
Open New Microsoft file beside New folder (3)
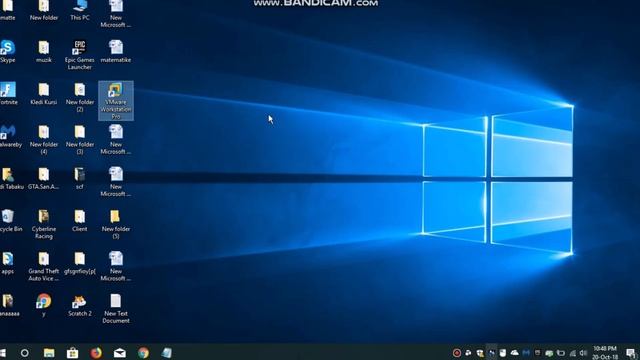(116, 140)
